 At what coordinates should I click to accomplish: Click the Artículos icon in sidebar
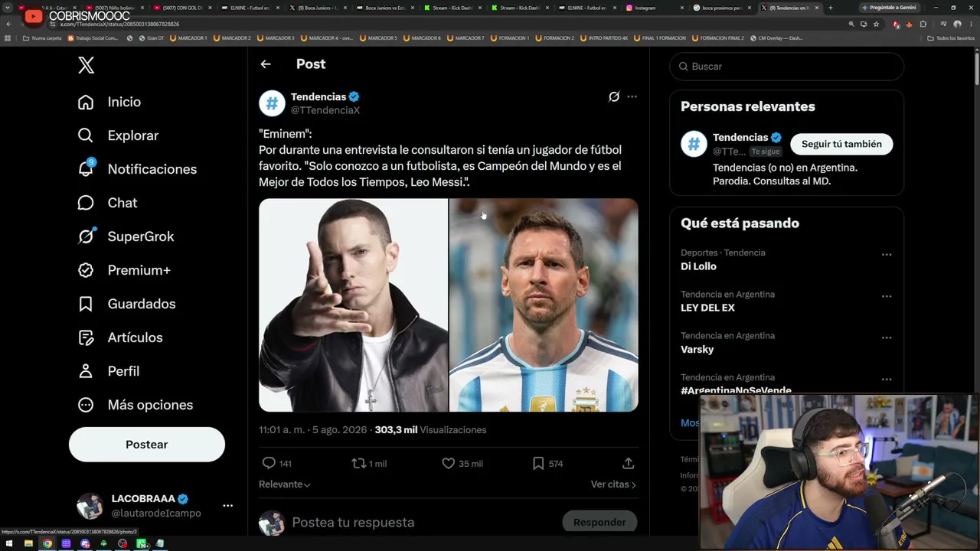tap(86, 337)
